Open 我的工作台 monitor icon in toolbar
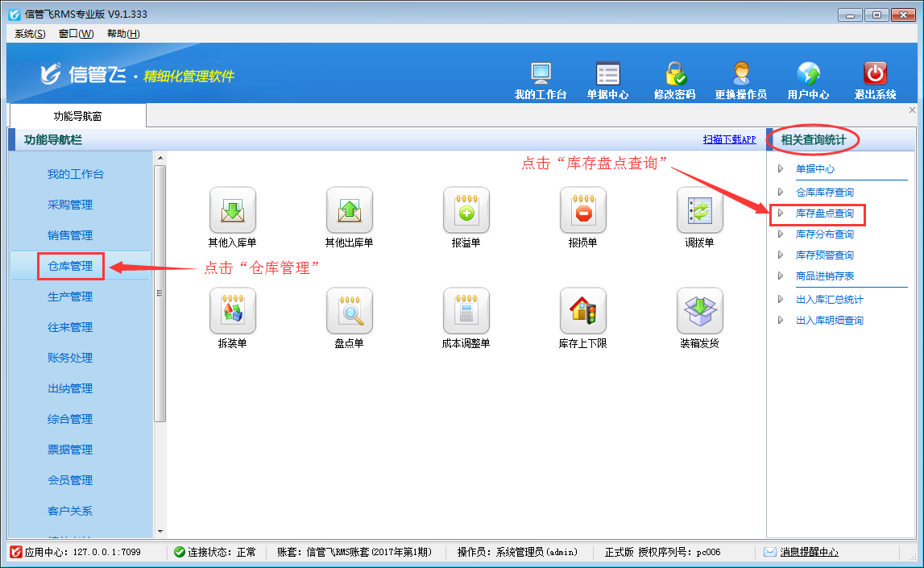Image resolution: width=924 pixels, height=568 pixels. 541,75
